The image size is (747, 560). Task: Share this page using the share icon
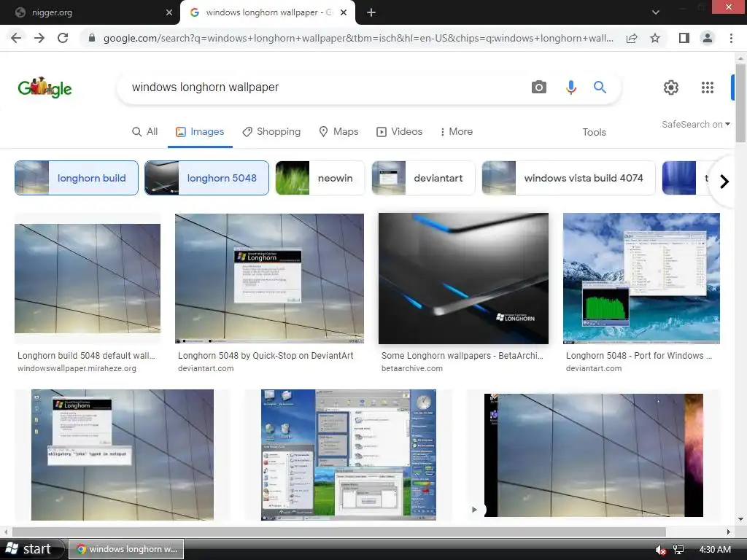coord(632,38)
